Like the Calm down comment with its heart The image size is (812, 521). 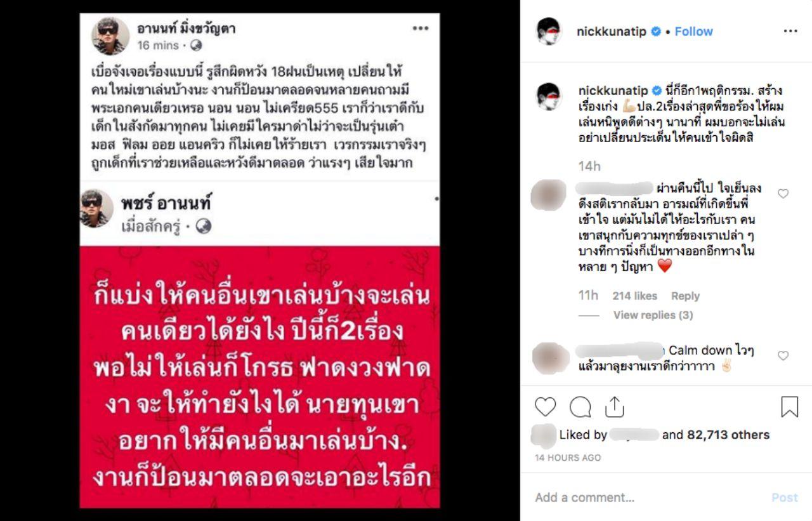click(783, 356)
